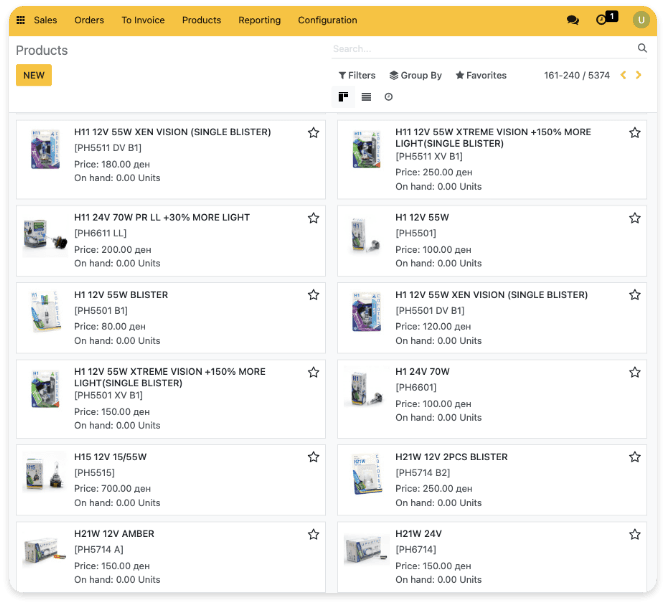
Task: Open the Group By dropdown
Action: coord(415,75)
